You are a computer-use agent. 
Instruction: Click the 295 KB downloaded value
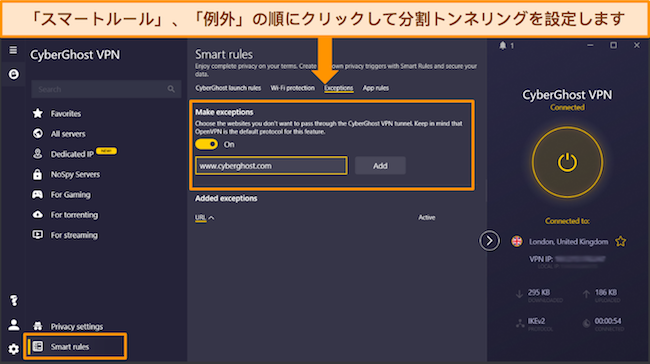tap(539, 293)
